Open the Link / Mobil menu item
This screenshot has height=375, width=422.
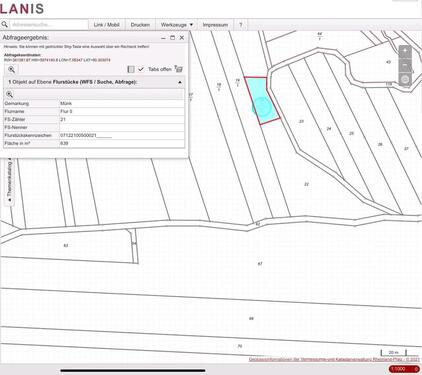(106, 25)
